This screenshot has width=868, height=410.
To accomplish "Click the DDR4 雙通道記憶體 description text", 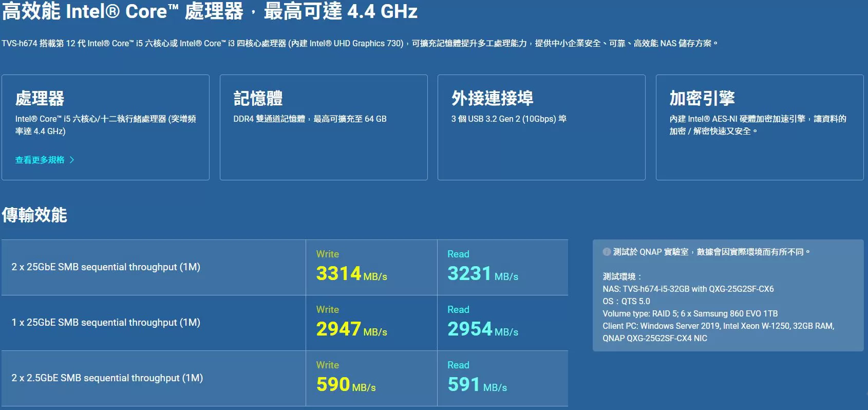I will point(310,119).
